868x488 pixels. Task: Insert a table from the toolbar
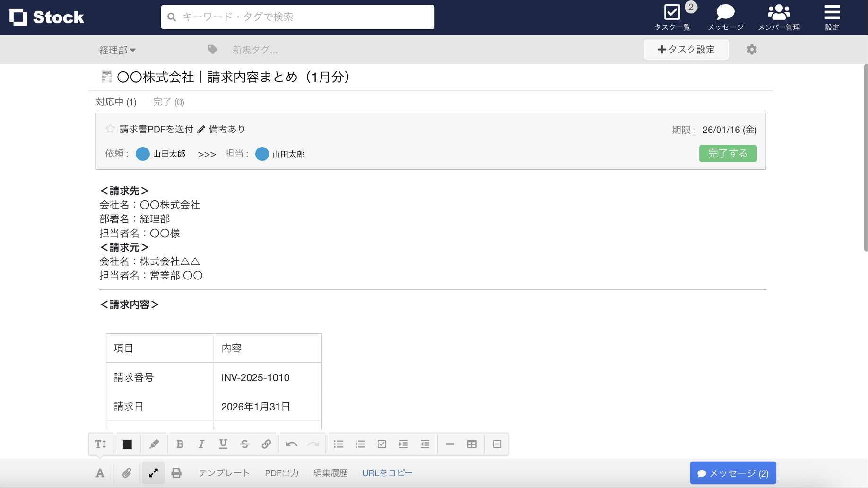click(x=471, y=444)
